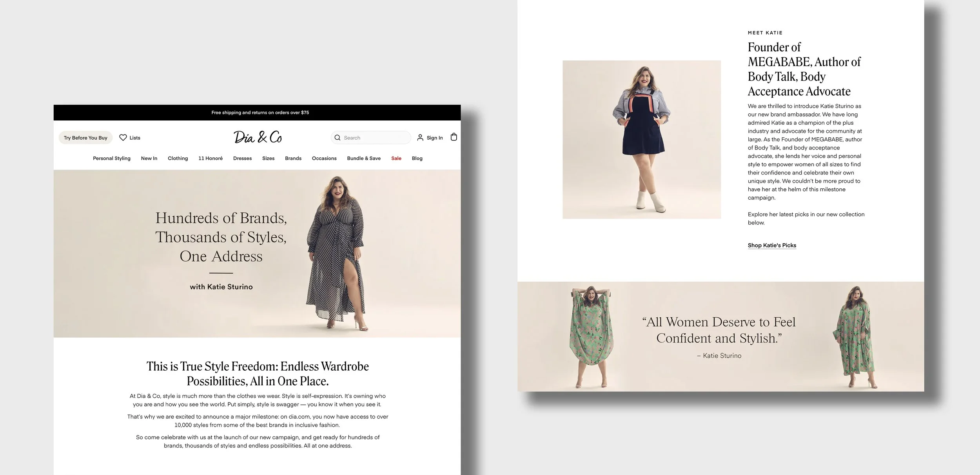This screenshot has height=475, width=980.
Task: Open 11 Honoré menu item
Action: pyautogui.click(x=211, y=158)
